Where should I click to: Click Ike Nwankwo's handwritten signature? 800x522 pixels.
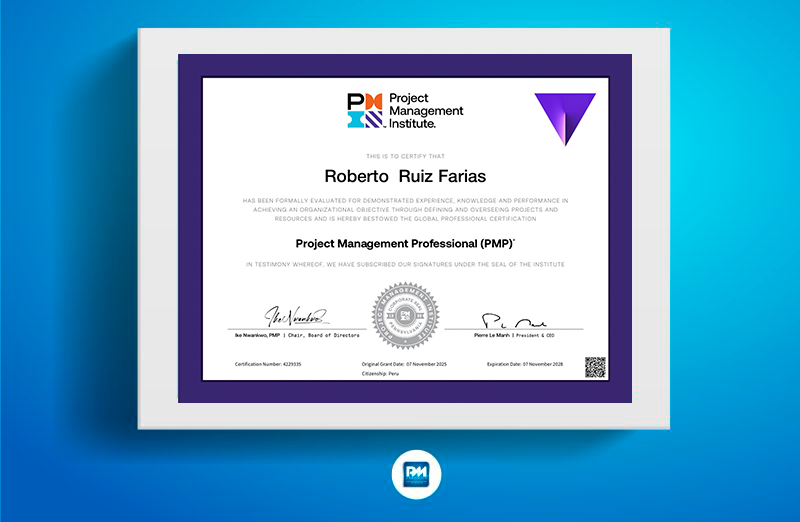(296, 316)
